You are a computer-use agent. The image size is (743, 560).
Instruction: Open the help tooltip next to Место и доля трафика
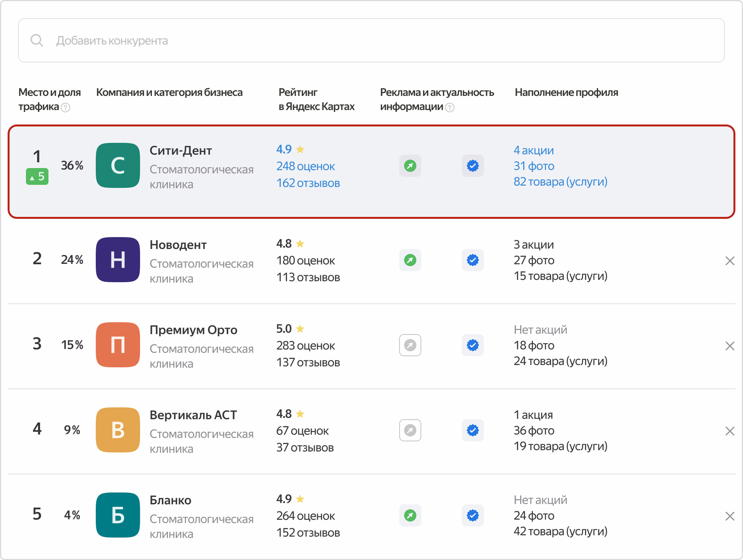[x=66, y=108]
